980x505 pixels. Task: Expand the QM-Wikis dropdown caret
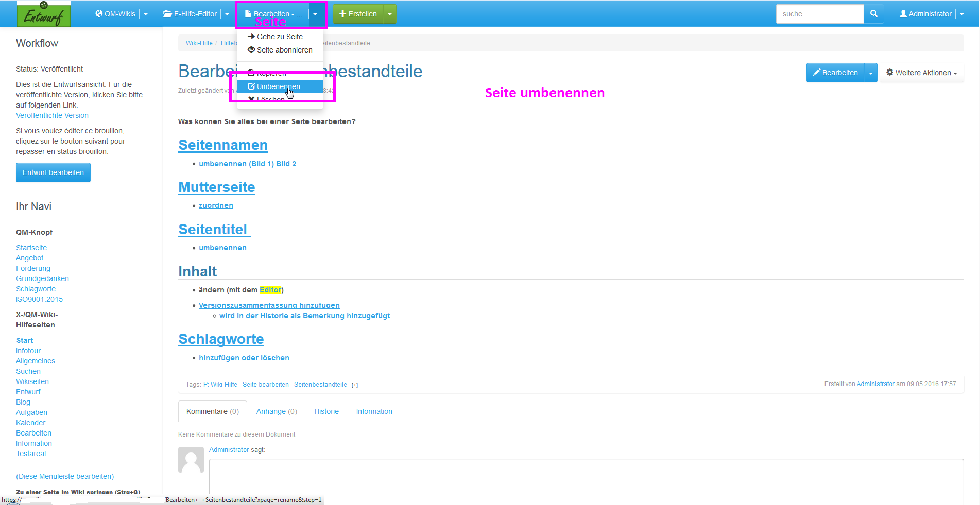[146, 14]
